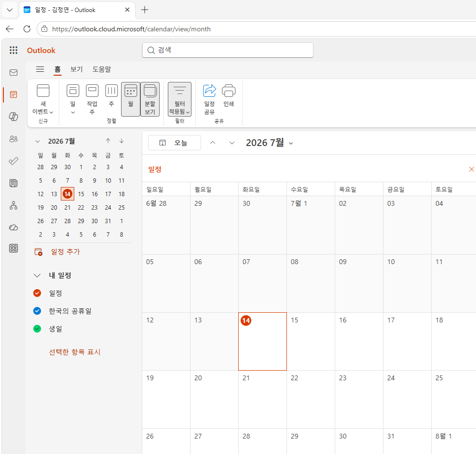Open the 2026 7월 month picker
Viewport: 476px width, 454px height.
(x=269, y=143)
